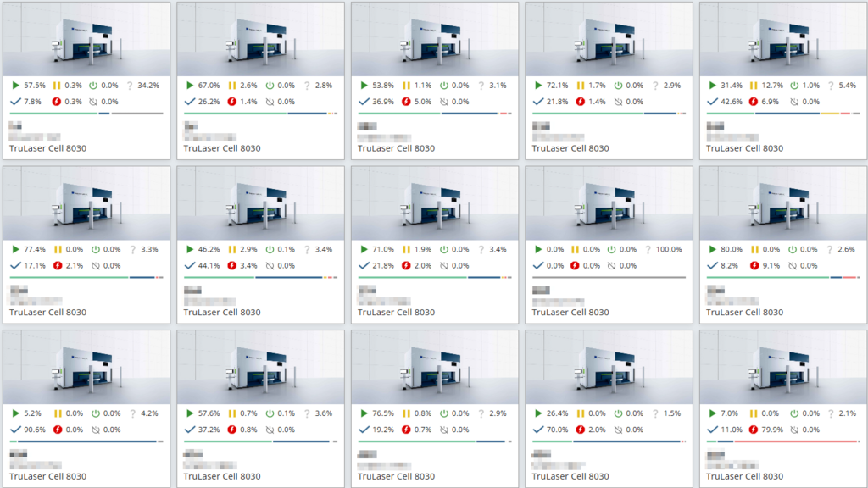Open the machine image of the 79.9% error card
This screenshot has width=868, height=488.
[782, 367]
